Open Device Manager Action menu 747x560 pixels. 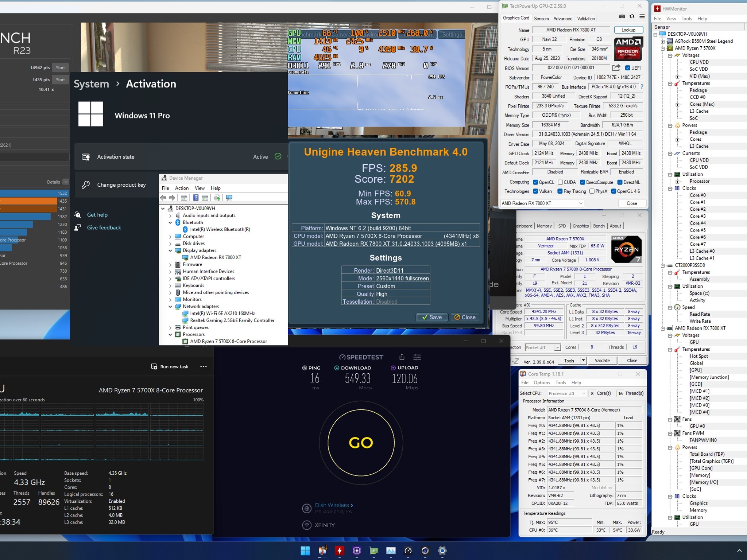pos(182,188)
